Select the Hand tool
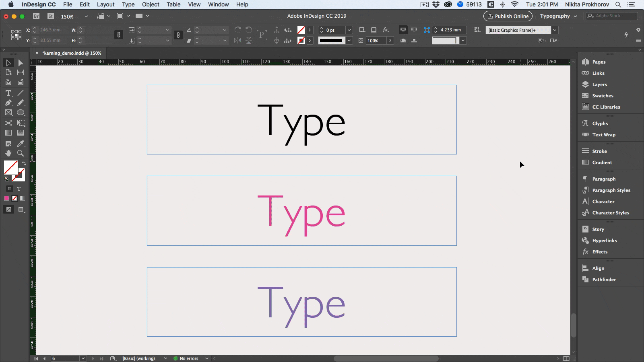Viewport: 644px width, 362px height. pyautogui.click(x=8, y=153)
